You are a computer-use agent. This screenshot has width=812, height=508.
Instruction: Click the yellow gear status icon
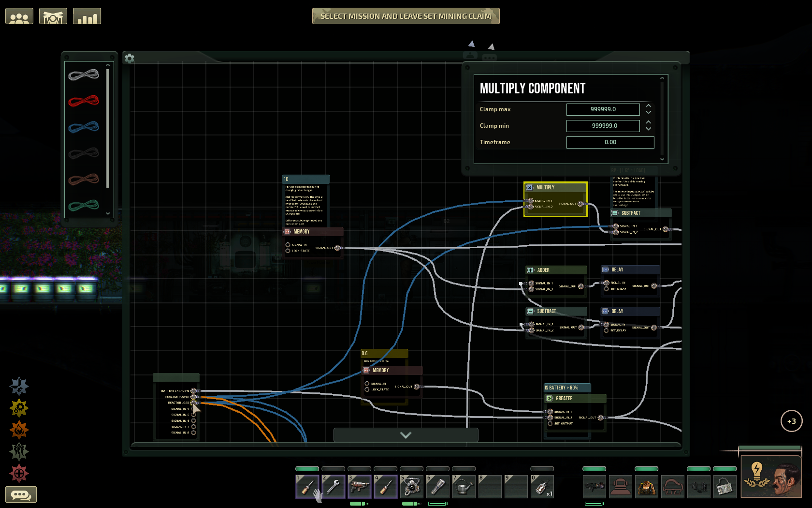(x=19, y=408)
